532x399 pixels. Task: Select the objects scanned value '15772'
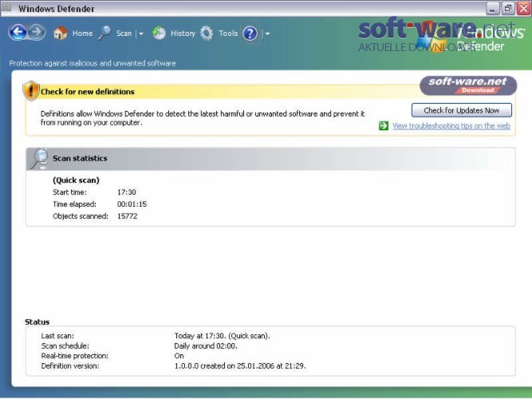pos(128,216)
